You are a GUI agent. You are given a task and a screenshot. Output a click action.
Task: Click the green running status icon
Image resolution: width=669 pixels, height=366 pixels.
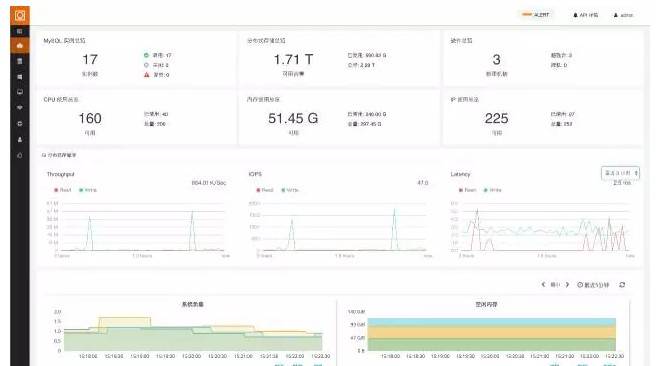click(x=146, y=55)
